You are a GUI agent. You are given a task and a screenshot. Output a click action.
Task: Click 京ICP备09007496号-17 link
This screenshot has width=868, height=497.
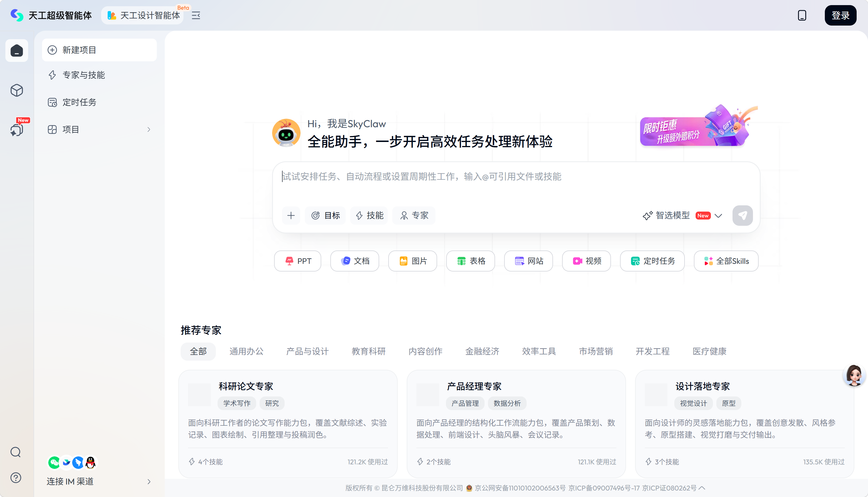604,488
